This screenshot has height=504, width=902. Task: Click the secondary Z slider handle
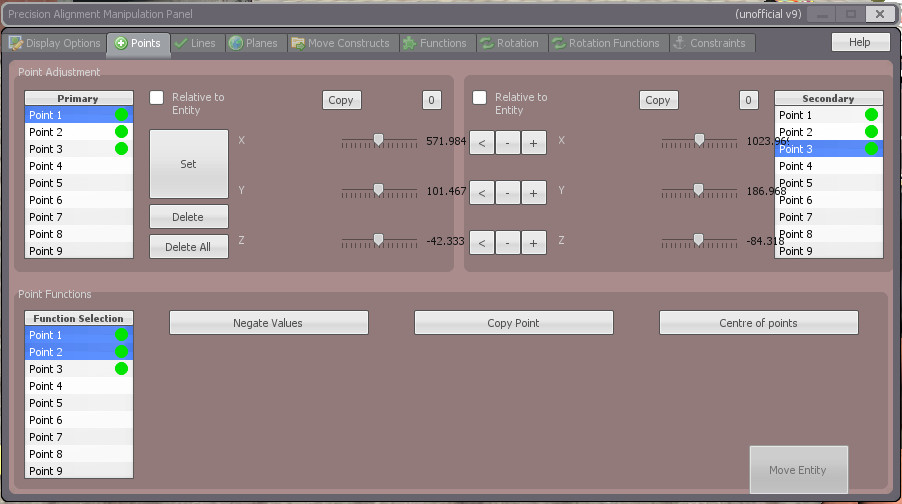[x=698, y=240]
